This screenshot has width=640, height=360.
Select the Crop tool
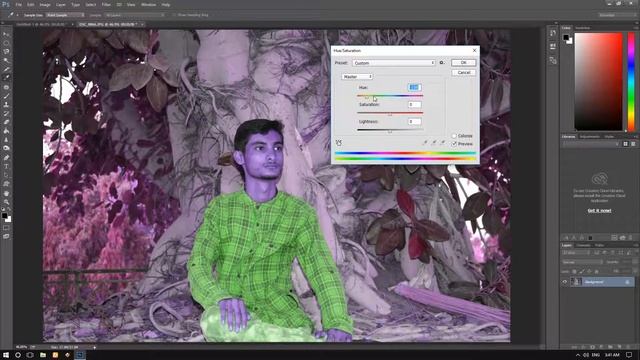(6, 69)
